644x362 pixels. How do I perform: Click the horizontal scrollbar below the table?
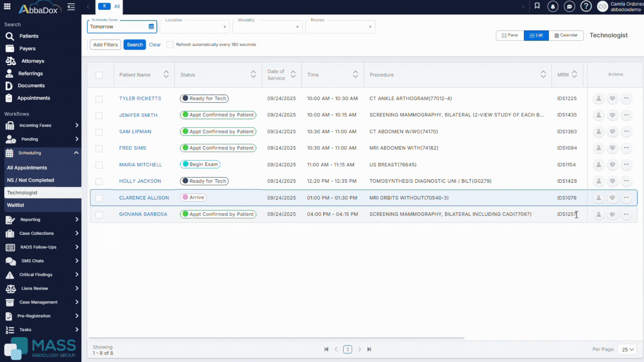point(276,338)
